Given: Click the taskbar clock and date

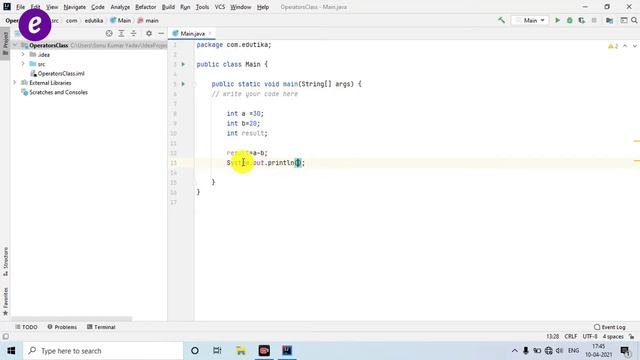Looking at the screenshot, I should click(x=598, y=351).
